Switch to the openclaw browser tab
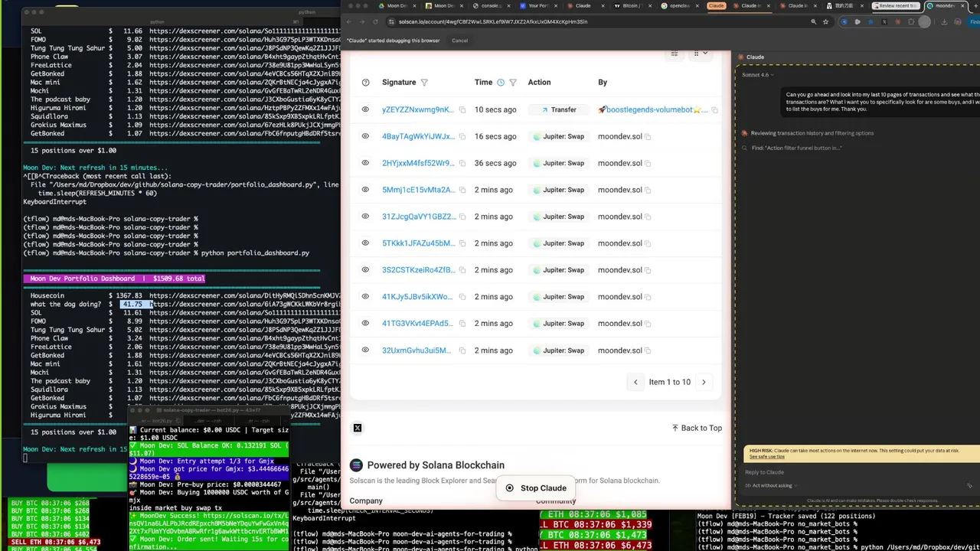980x551 pixels. tap(679, 5)
